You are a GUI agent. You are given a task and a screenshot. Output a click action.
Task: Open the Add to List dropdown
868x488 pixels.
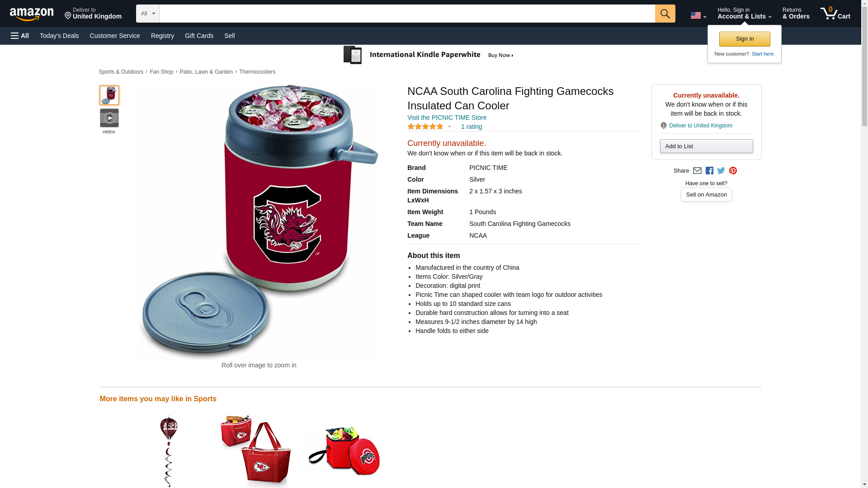point(706,146)
